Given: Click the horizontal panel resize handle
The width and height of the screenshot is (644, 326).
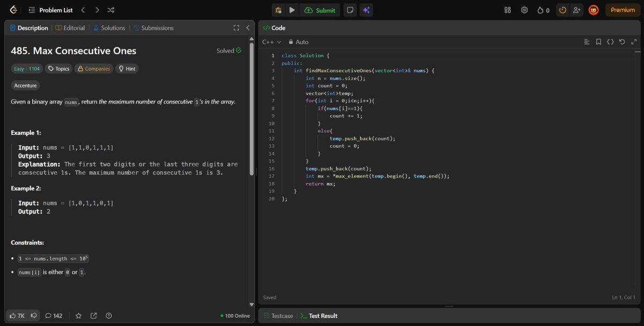Looking at the screenshot, I should click(449, 306).
